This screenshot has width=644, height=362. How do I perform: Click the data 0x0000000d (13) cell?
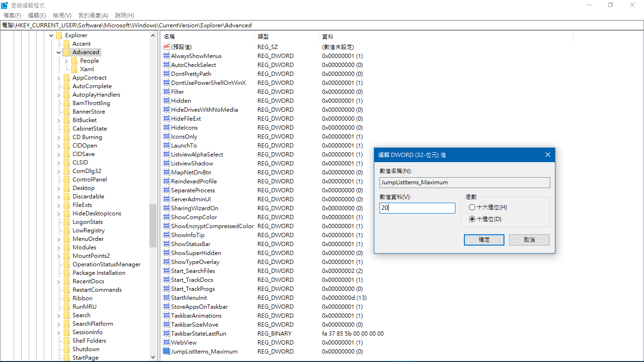pos(344,297)
